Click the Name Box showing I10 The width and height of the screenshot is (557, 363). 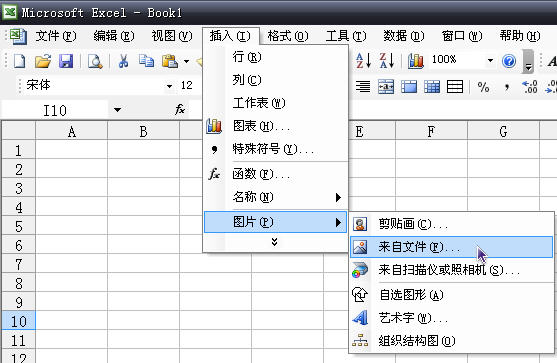pos(55,110)
